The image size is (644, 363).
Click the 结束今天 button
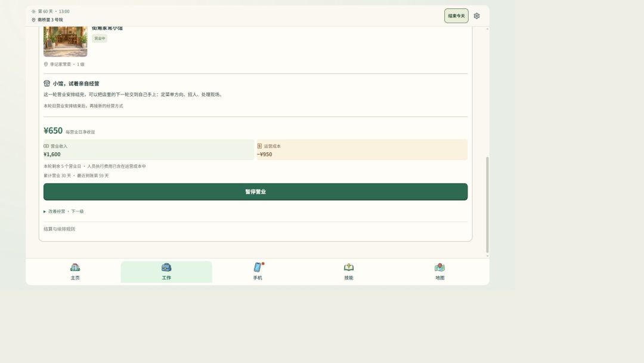pyautogui.click(x=456, y=16)
